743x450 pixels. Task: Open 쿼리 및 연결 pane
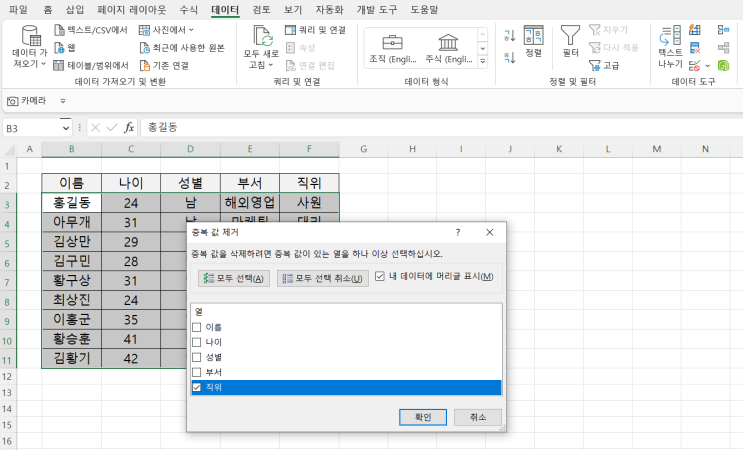pyautogui.click(x=316, y=30)
